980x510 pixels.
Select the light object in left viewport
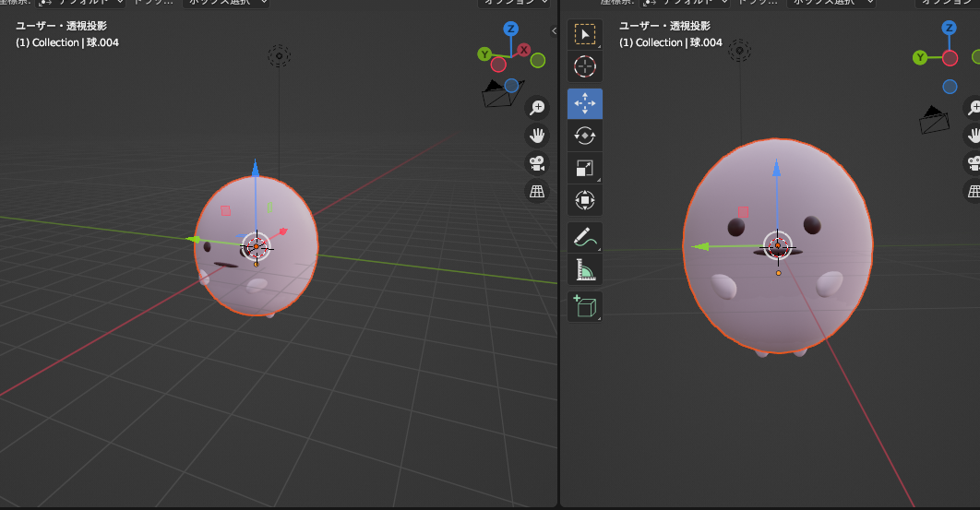280,56
